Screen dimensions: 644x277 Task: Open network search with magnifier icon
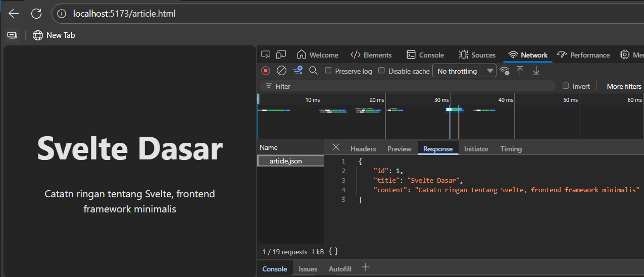pyautogui.click(x=313, y=71)
